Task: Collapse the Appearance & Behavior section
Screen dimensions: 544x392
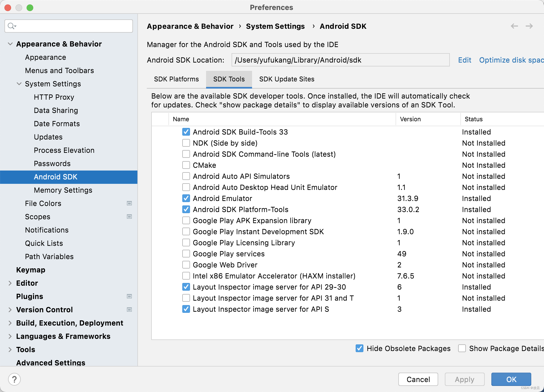Action: 10,44
